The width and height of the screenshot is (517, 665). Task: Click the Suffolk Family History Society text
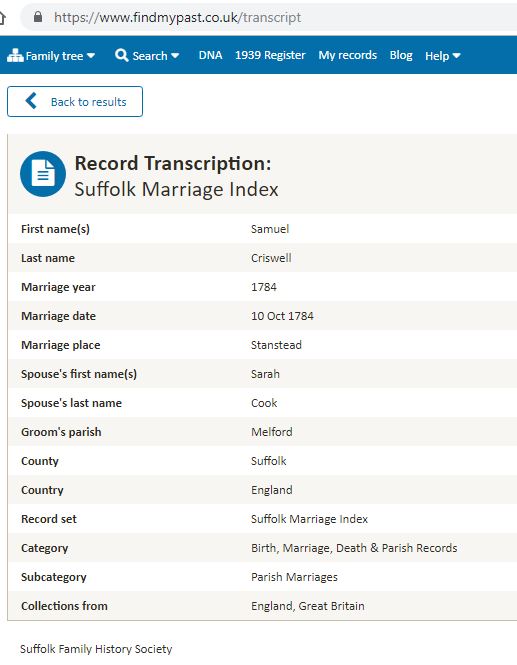pos(96,649)
